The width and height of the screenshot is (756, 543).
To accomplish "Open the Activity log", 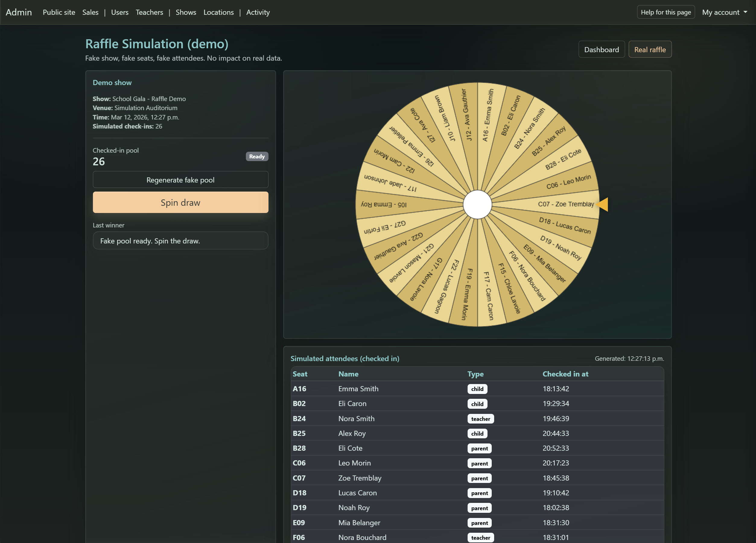I will click(258, 12).
